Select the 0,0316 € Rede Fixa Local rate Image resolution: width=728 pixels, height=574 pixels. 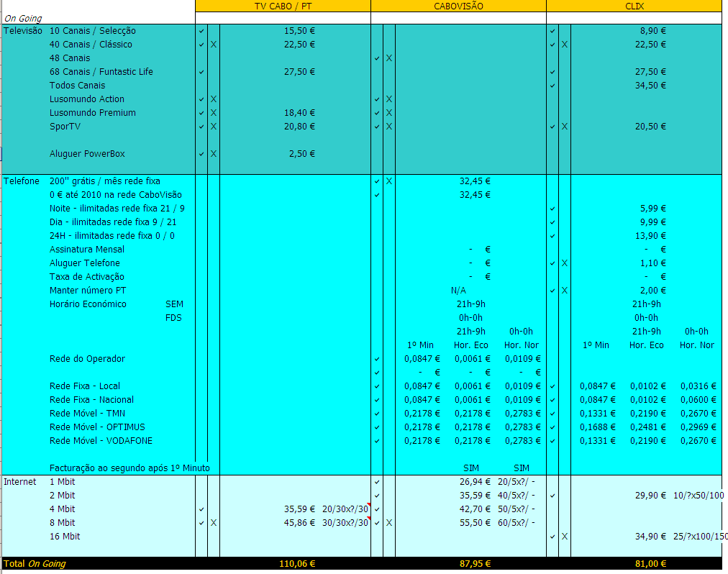click(699, 386)
